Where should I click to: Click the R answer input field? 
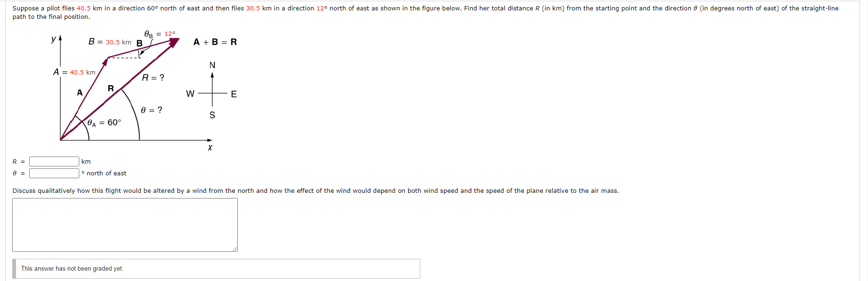pyautogui.click(x=53, y=161)
